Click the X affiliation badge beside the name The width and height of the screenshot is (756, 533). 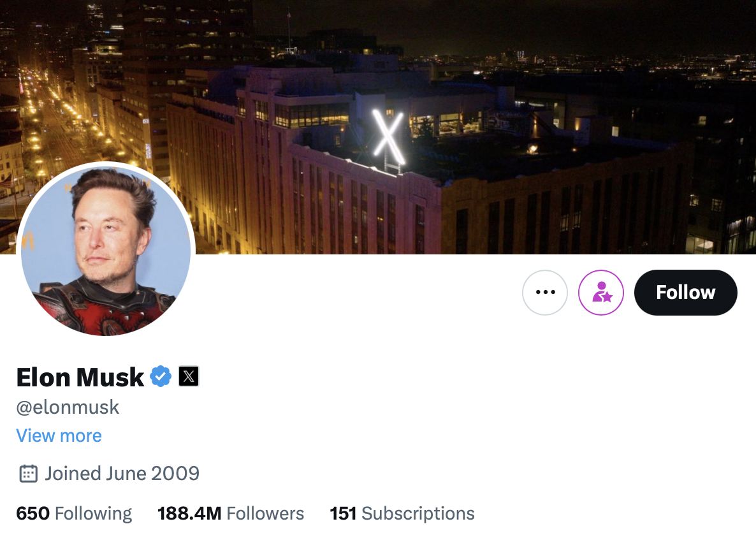pyautogui.click(x=189, y=376)
